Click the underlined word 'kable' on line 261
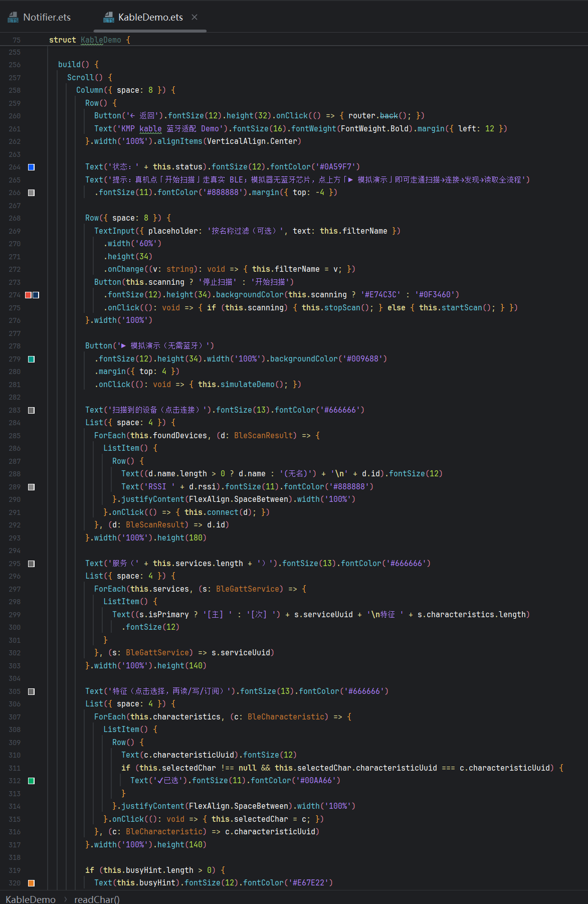This screenshot has width=588, height=904. 150,129
